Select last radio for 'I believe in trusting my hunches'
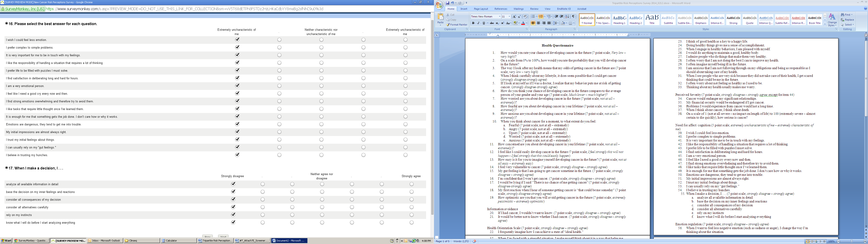The image size is (868, 244). [x=405, y=155]
